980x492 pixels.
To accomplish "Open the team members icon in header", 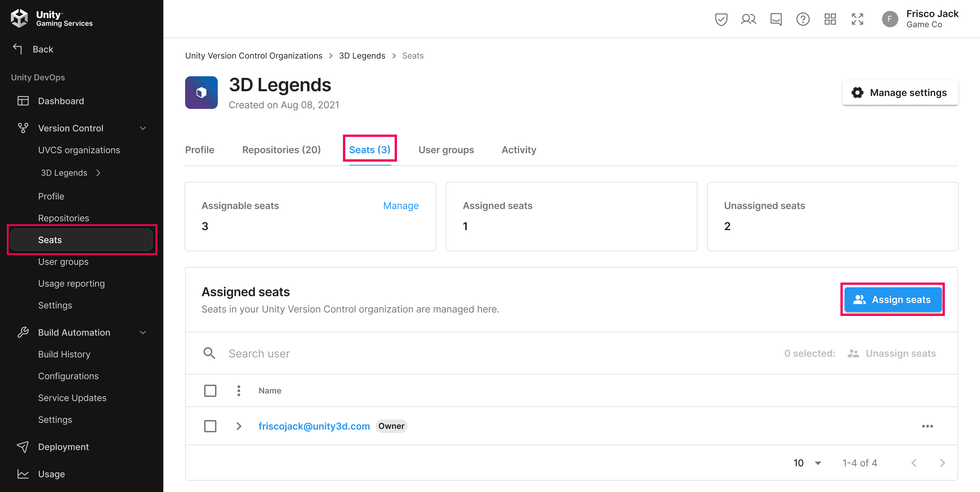I will 748,19.
